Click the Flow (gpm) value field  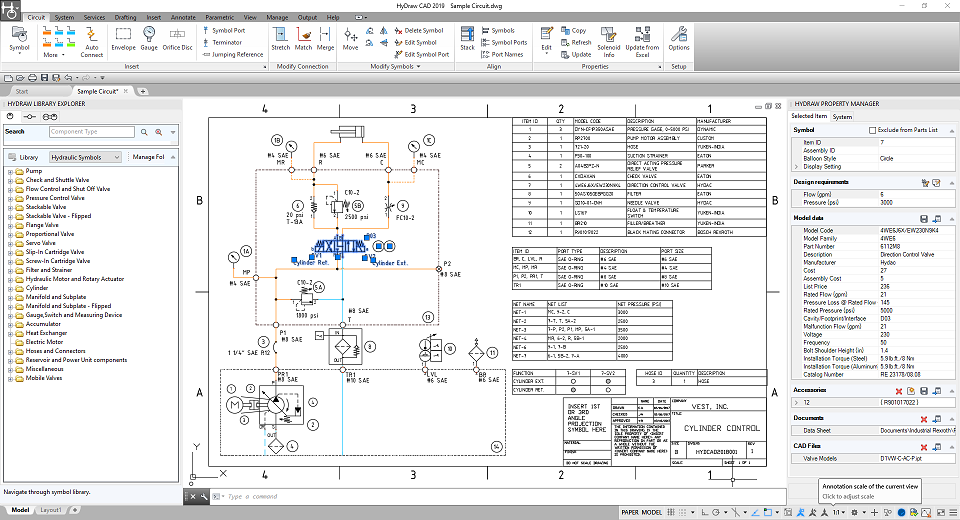[916, 194]
